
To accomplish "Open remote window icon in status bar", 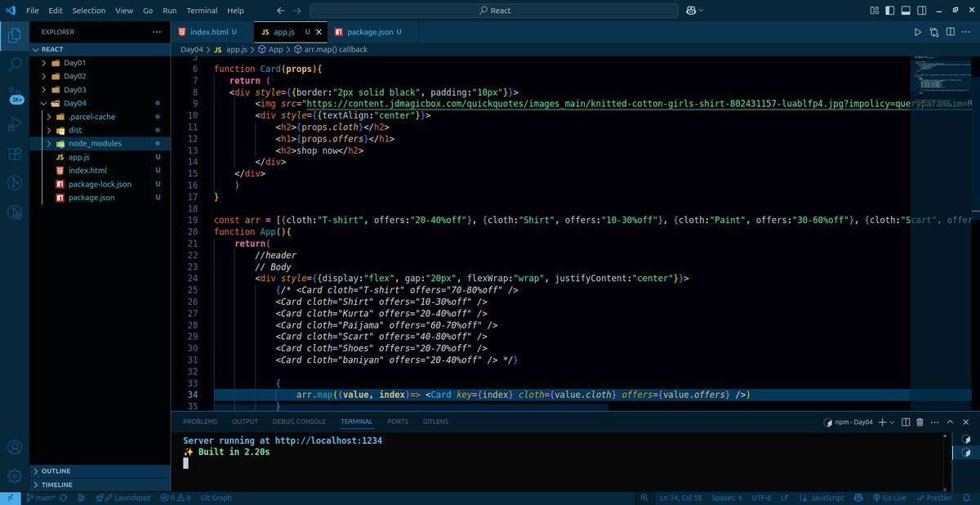I will (x=11, y=498).
